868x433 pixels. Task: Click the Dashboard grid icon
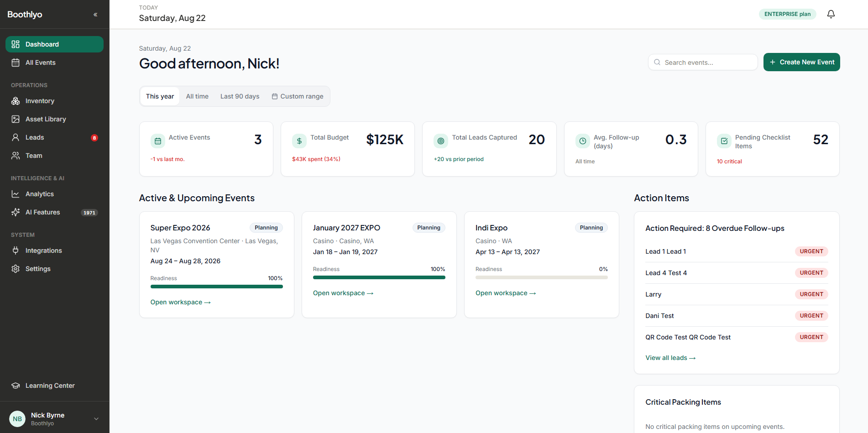pos(16,44)
